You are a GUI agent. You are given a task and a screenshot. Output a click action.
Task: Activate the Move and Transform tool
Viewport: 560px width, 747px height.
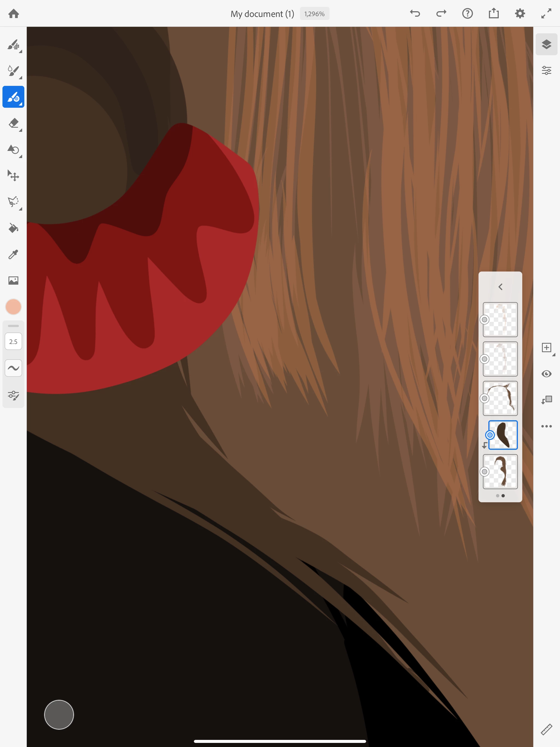click(13, 176)
